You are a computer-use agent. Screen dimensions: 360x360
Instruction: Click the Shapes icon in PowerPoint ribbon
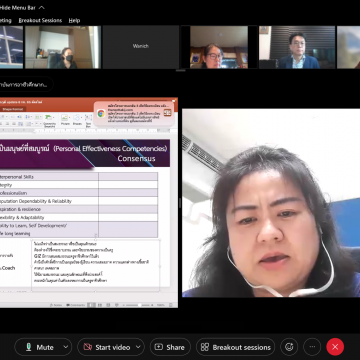pyautogui.click(x=77, y=120)
